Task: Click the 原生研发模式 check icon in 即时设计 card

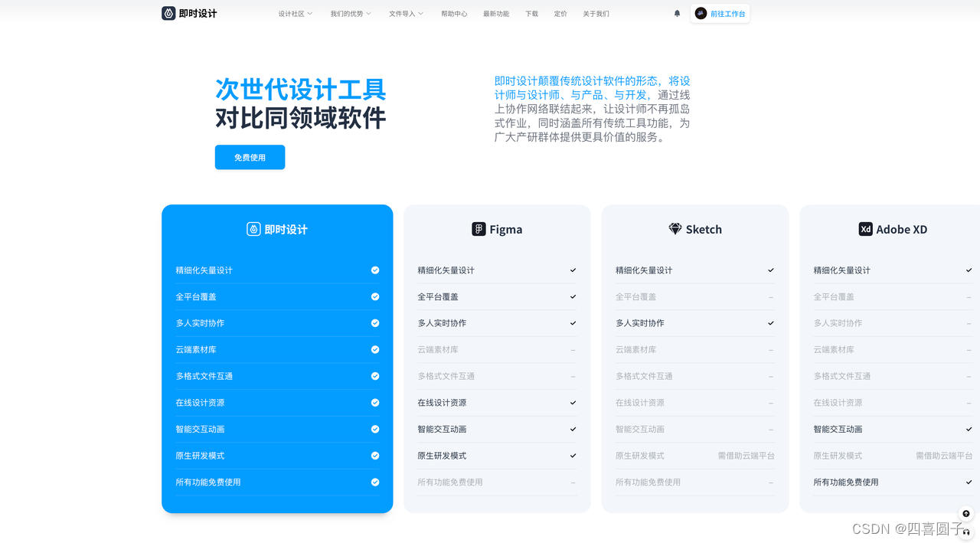Action: click(375, 456)
